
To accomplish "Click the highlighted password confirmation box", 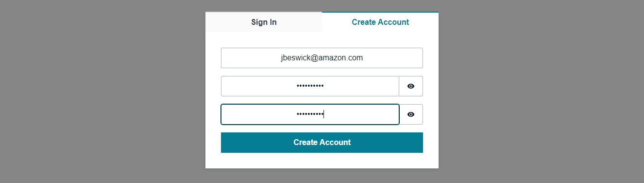I will point(310,114).
